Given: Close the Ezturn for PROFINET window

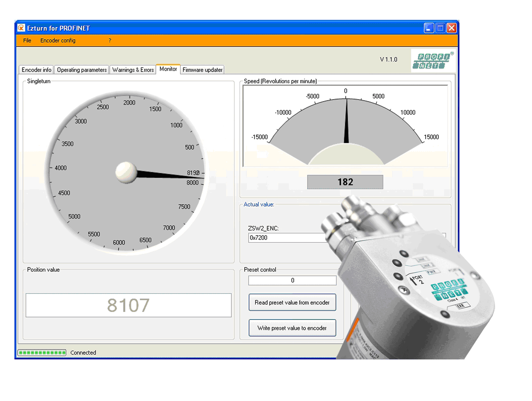Looking at the screenshot, I should 452,28.
